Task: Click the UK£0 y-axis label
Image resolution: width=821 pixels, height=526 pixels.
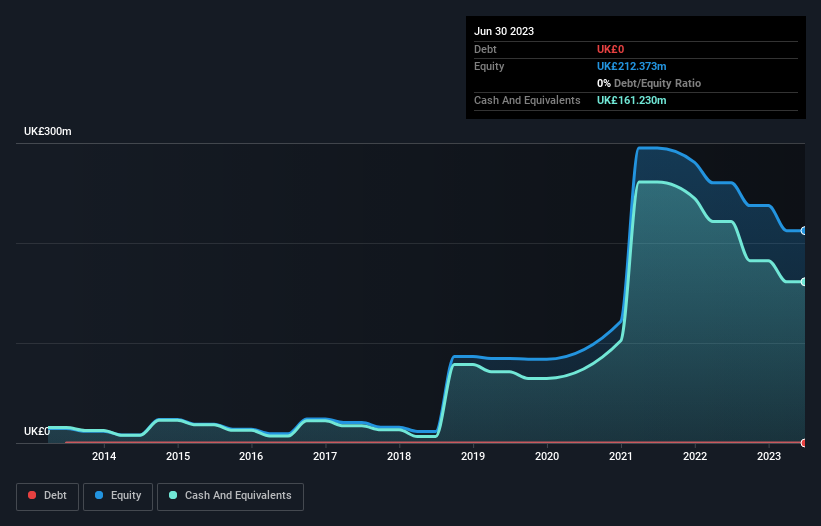Action: 37,431
